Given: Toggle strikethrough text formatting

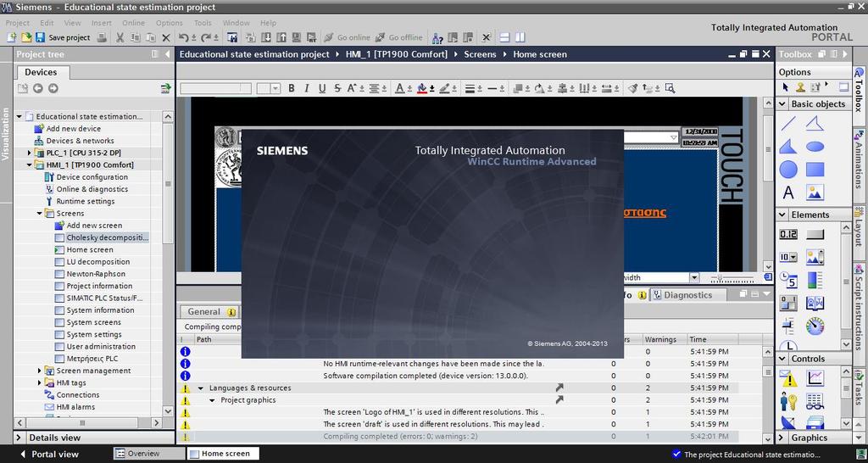Looking at the screenshot, I should (x=337, y=88).
